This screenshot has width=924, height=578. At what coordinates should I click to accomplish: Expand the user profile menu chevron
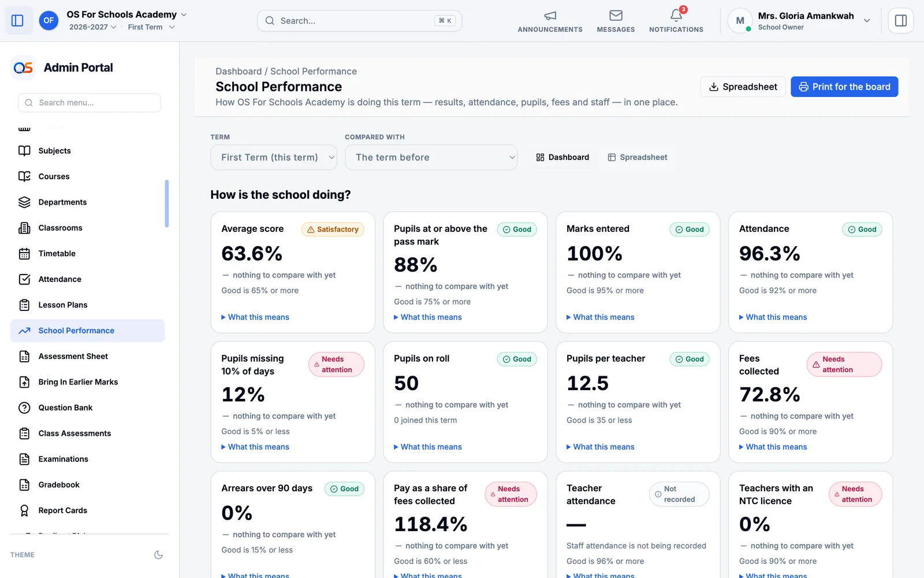coord(866,21)
